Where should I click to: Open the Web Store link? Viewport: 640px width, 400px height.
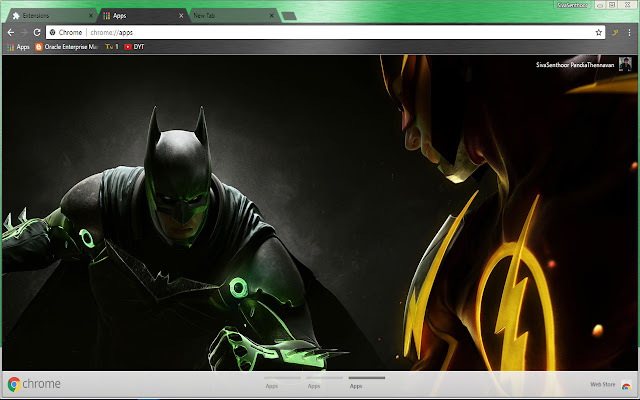[x=602, y=384]
